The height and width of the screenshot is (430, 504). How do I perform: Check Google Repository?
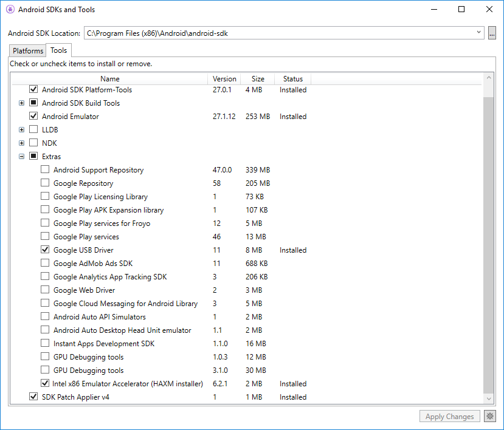pos(45,182)
